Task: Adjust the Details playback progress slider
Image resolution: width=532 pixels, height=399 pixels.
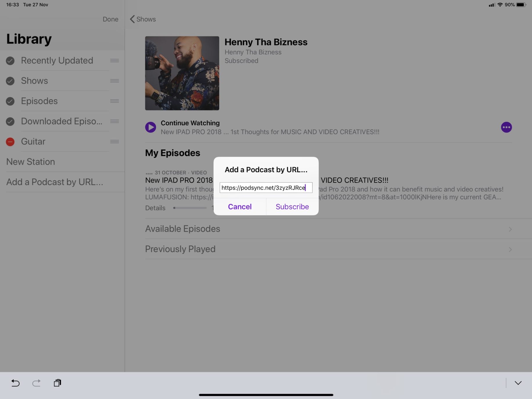Action: click(190, 208)
